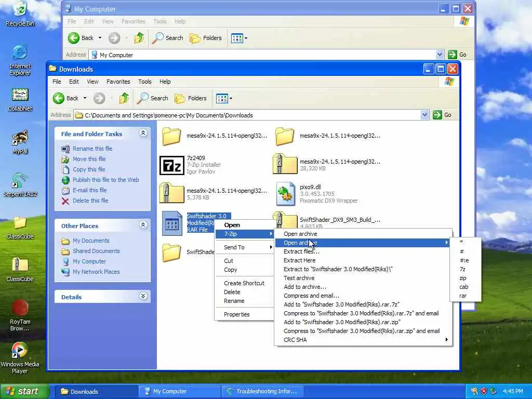Expand CRC SHA submenu
Image resolution: width=532 pixels, height=399 pixels.
tap(363, 340)
